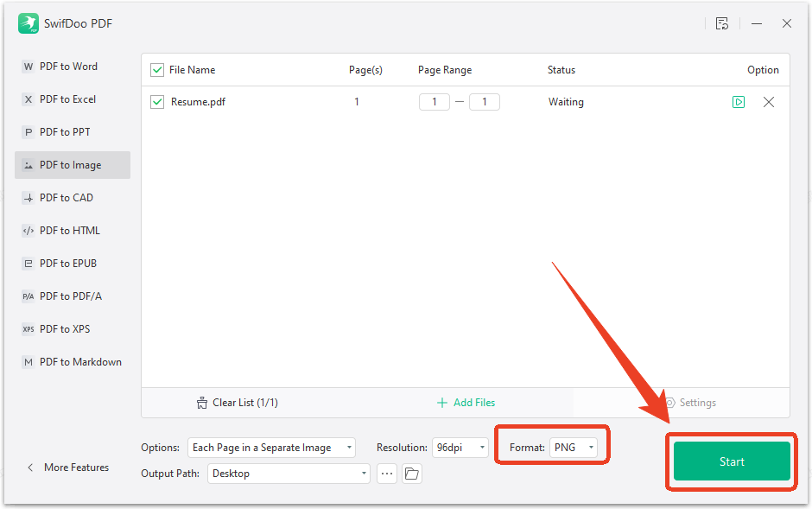Screen dimensions: 812x509
Task: Click the Waiting status text
Action: click(566, 102)
